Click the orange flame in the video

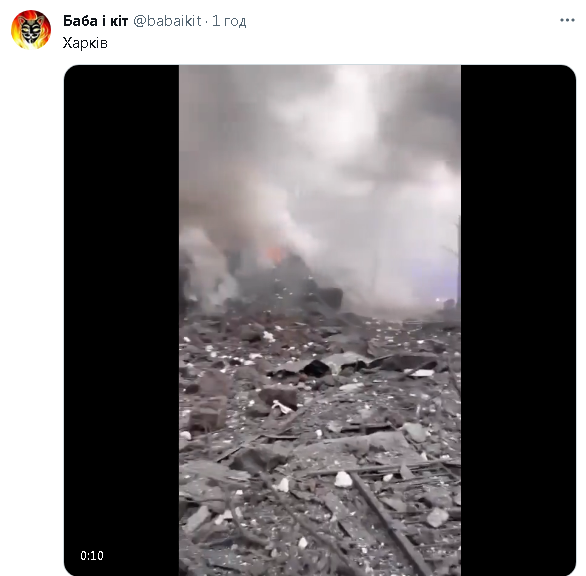pyautogui.click(x=275, y=255)
